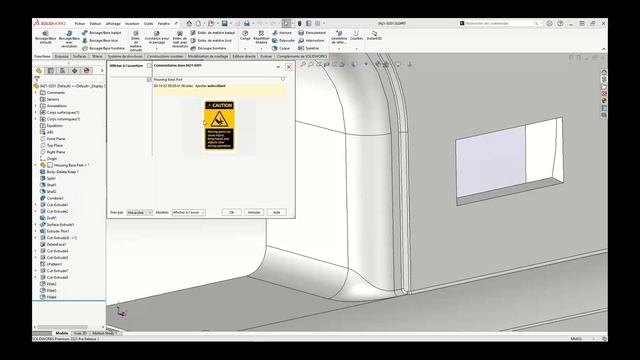This screenshot has width=640, height=360.
Task: Expand the Comments folder in tree
Action: (36, 93)
